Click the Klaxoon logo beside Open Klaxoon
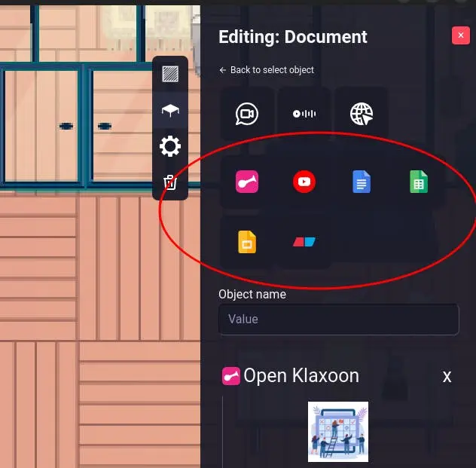Image resolution: width=476 pixels, height=468 pixels. click(x=231, y=376)
